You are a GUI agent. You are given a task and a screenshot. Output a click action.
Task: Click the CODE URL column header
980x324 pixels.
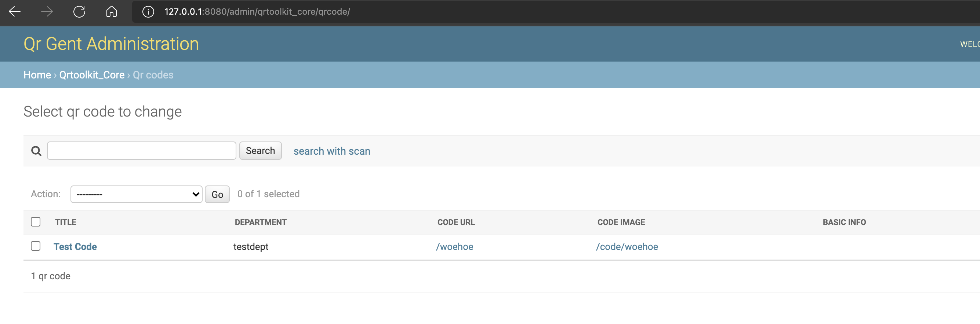tap(456, 222)
